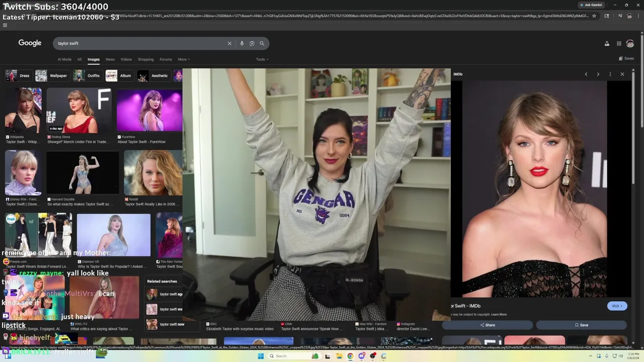Filter images by Album chip

pyautogui.click(x=119, y=76)
